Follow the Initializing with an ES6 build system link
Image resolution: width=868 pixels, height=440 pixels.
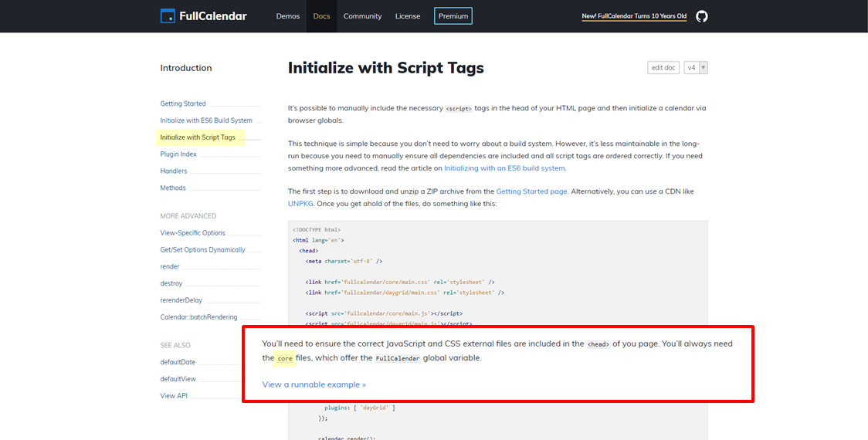point(504,168)
